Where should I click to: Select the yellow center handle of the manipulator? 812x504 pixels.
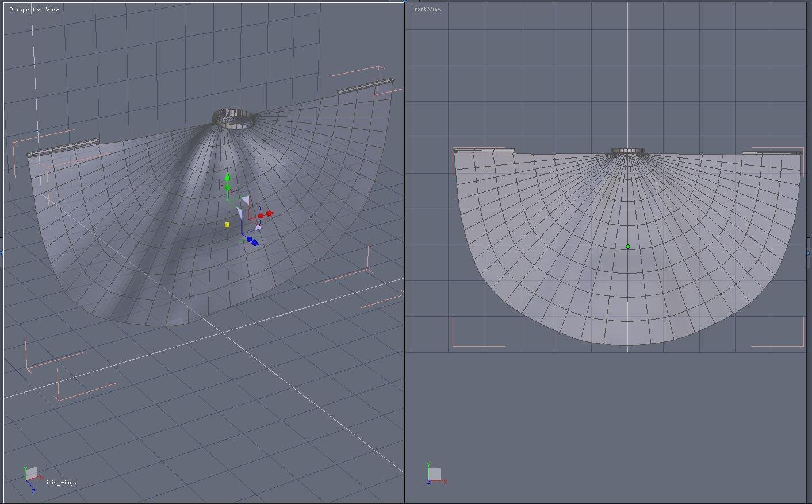click(227, 225)
